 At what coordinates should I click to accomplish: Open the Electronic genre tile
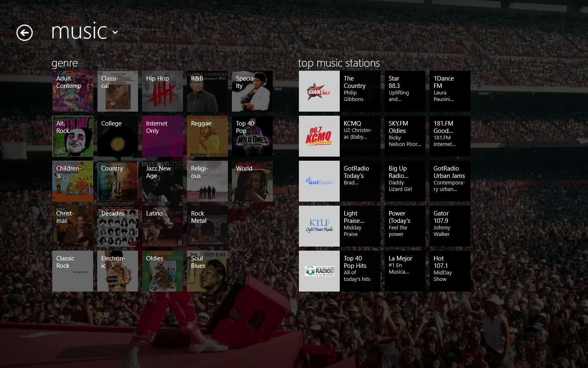(118, 271)
